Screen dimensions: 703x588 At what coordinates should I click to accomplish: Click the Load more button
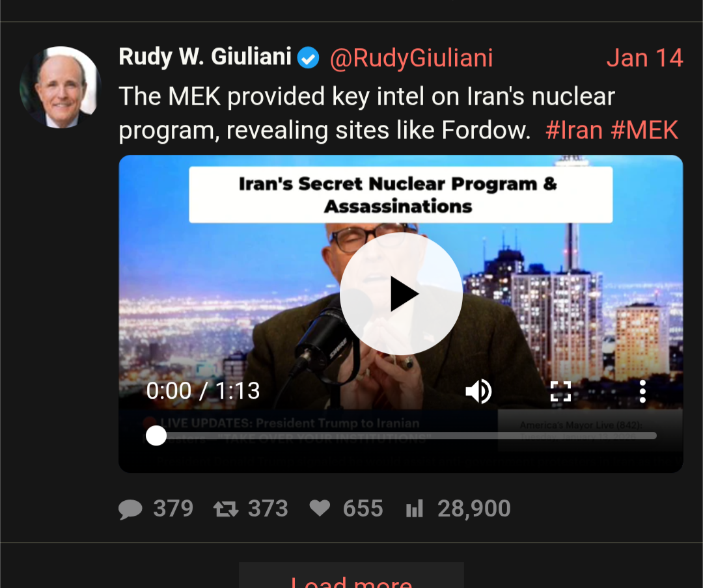(351, 576)
